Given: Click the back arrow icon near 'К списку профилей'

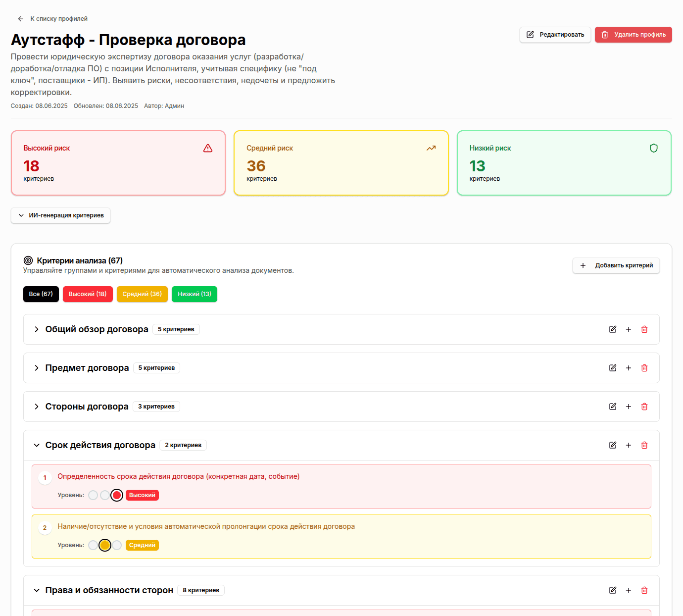Looking at the screenshot, I should point(20,19).
